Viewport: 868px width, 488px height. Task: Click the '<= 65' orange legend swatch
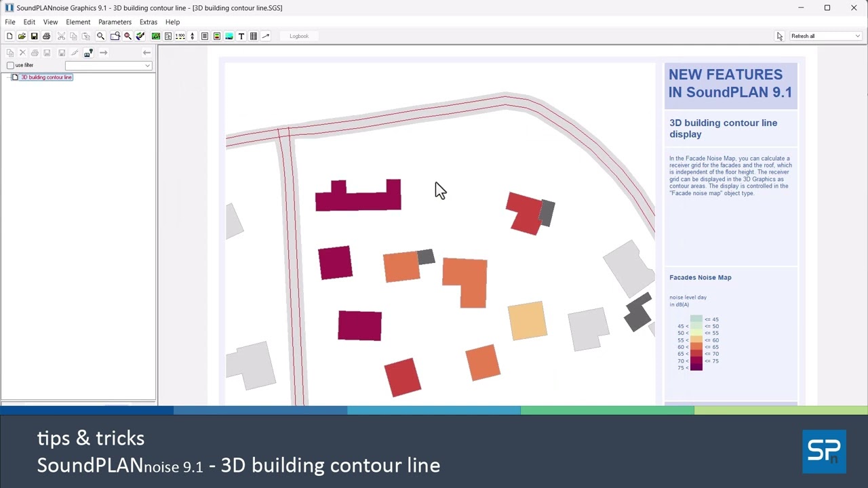[x=696, y=346]
